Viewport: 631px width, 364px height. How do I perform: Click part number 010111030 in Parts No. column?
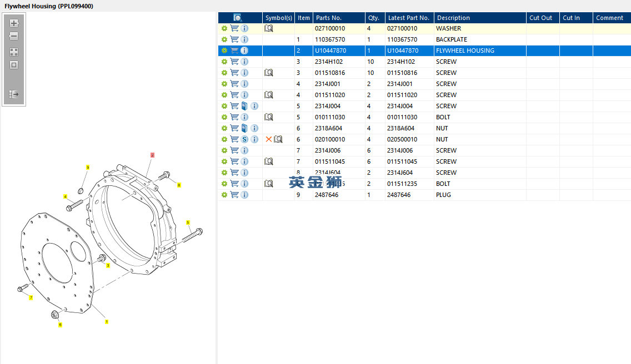coord(330,117)
